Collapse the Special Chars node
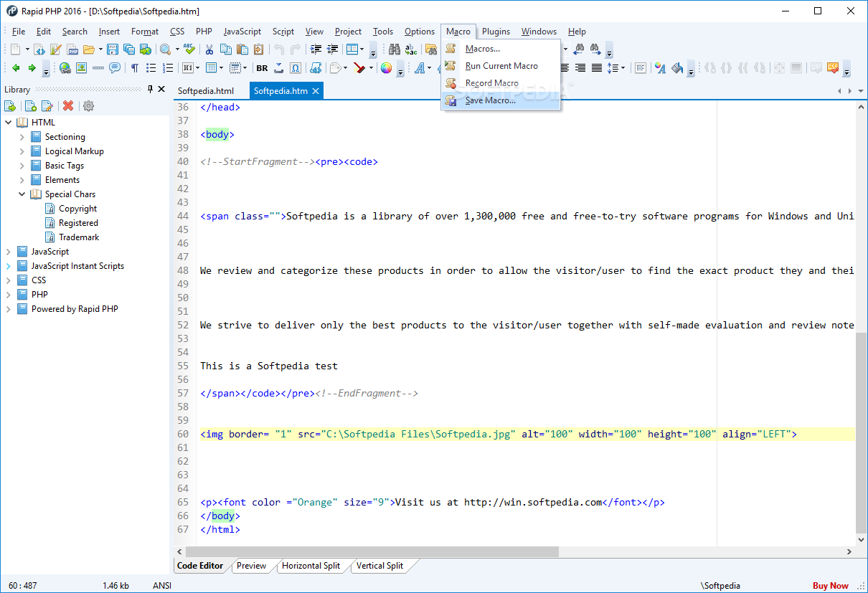 pos(22,194)
